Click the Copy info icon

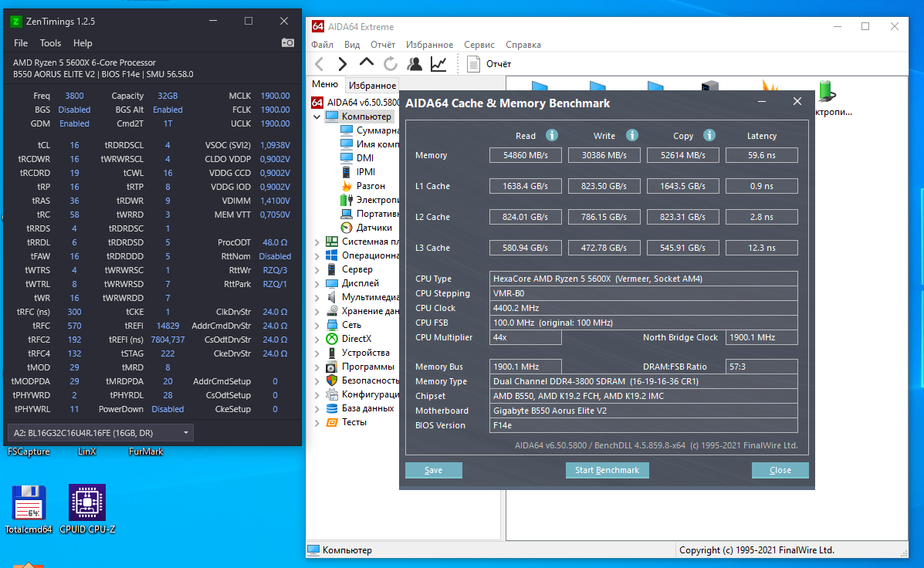709,135
